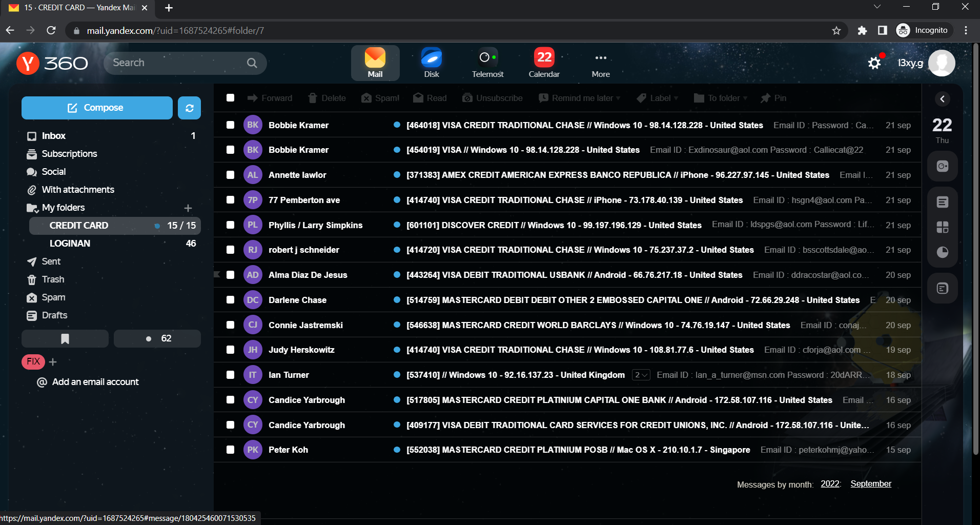
Task: Open the September month link
Action: (x=871, y=484)
